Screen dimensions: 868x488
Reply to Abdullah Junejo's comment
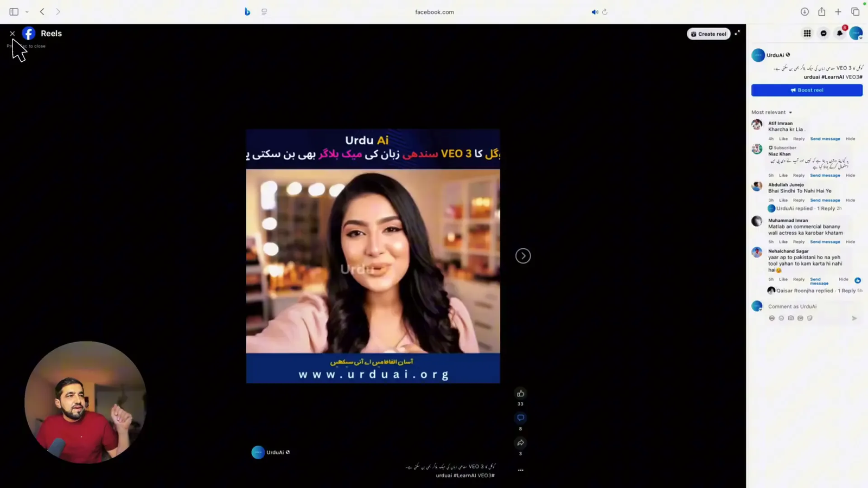pyautogui.click(x=799, y=200)
